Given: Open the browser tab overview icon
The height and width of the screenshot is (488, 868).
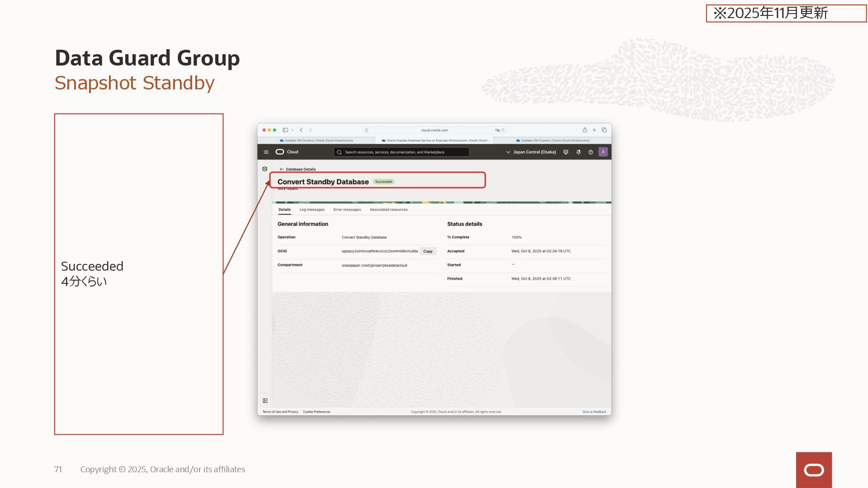Looking at the screenshot, I should (x=604, y=130).
